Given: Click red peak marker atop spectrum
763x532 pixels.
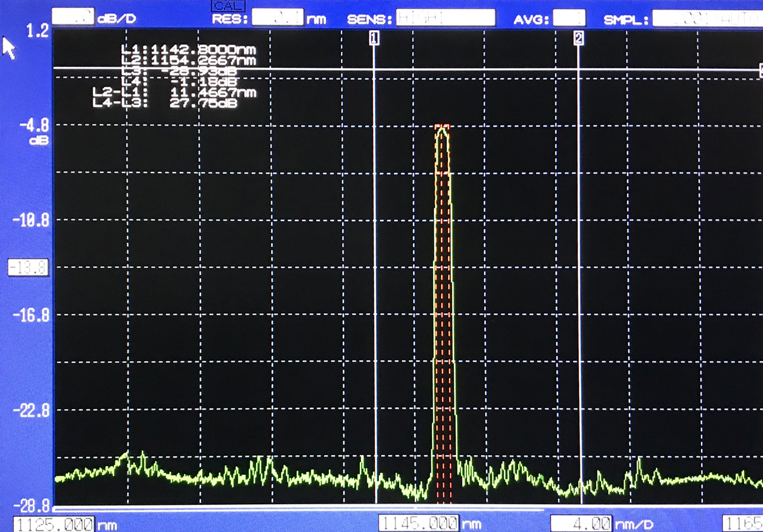Looking at the screenshot, I should [442, 126].
